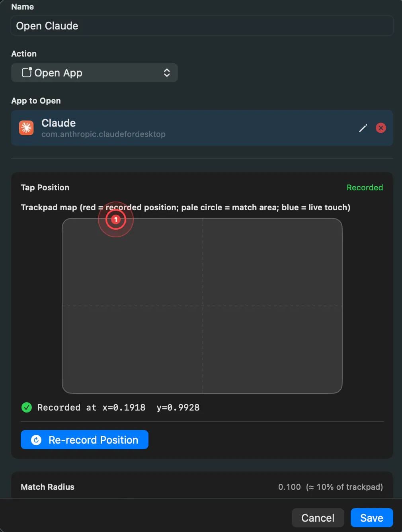Click the Cancel button
402x532 pixels.
tap(318, 518)
